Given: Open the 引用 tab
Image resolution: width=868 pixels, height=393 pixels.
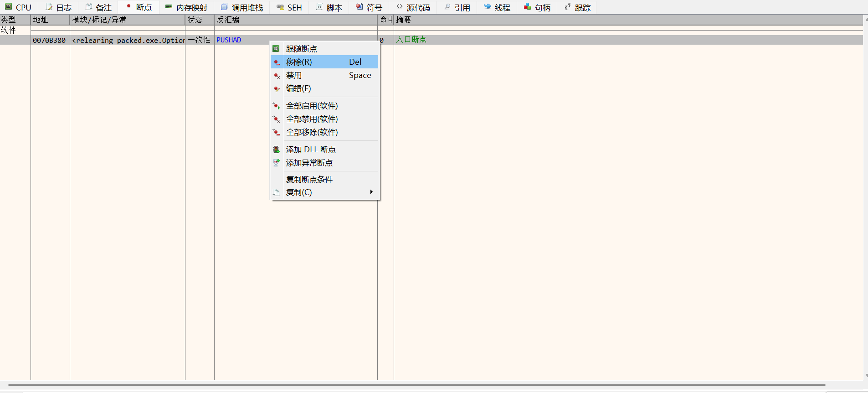Looking at the screenshot, I should click(x=457, y=7).
